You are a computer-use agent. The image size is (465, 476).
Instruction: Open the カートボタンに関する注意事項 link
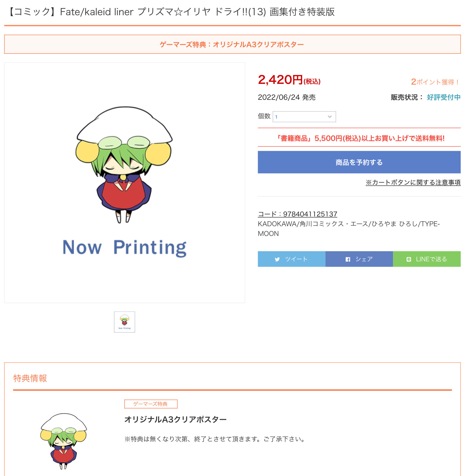pyautogui.click(x=413, y=182)
